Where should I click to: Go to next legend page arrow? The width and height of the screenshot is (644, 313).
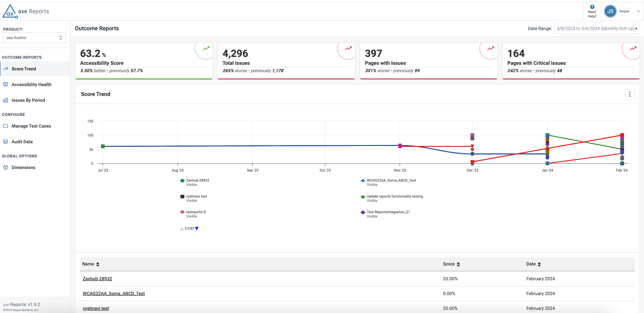click(197, 228)
